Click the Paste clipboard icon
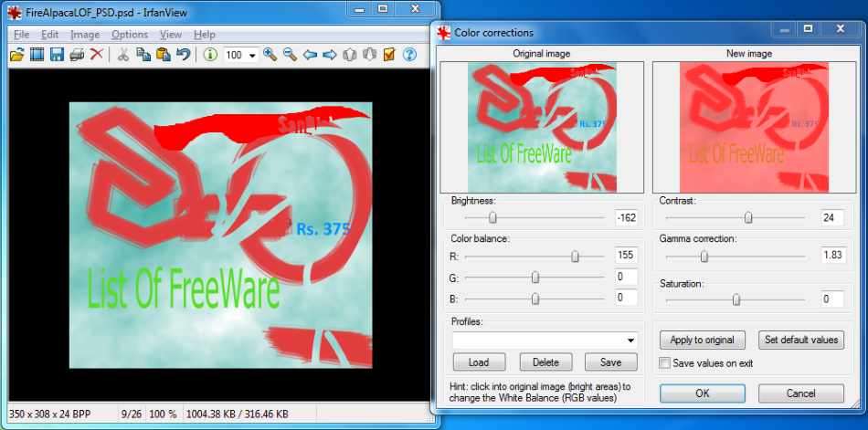 tap(164, 54)
